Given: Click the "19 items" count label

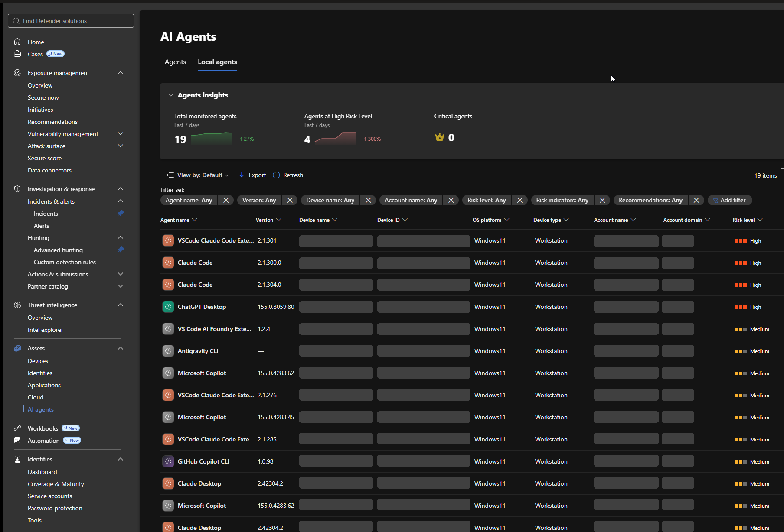Looking at the screenshot, I should point(765,175).
